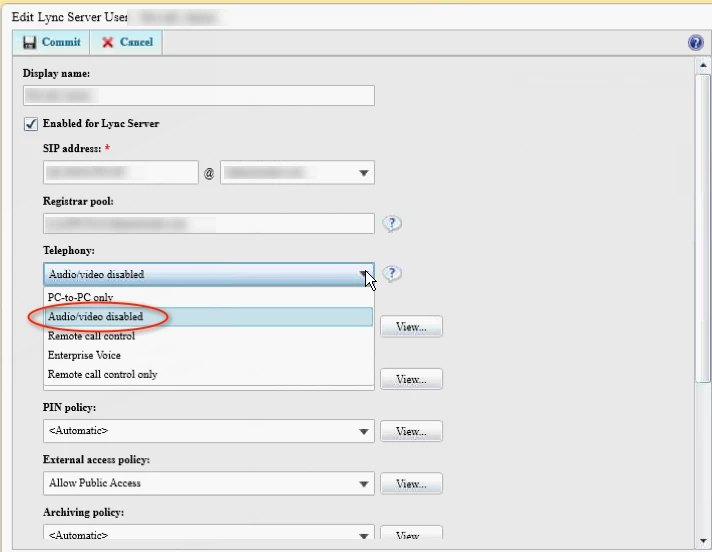Viewport: 712px width, 552px height.
Task: Click Telephony help bubble icon
Action: pos(391,273)
